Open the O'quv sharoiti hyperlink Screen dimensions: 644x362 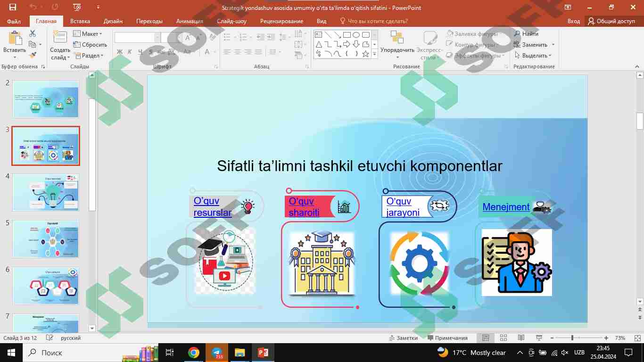point(304,207)
